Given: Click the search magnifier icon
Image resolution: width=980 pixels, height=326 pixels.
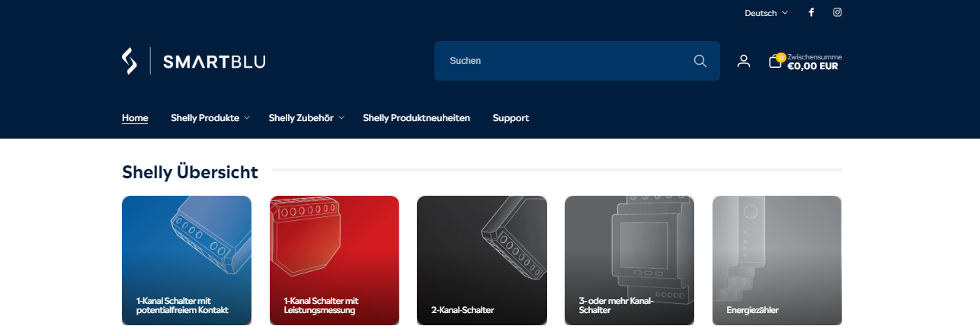Looking at the screenshot, I should (x=700, y=61).
